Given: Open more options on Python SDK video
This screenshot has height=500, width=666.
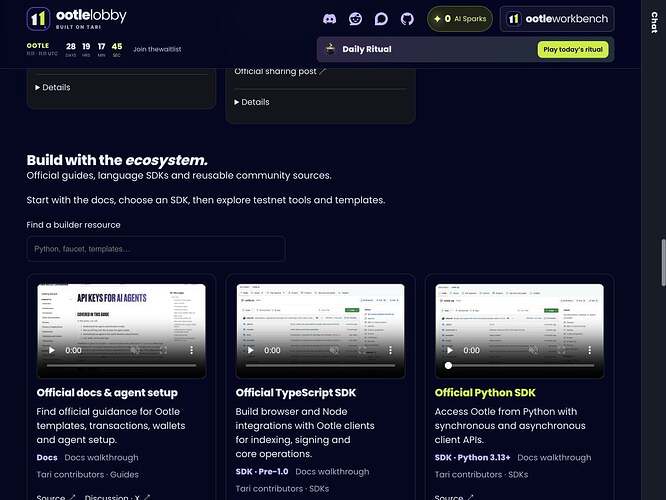Looking at the screenshot, I should pyautogui.click(x=589, y=350).
